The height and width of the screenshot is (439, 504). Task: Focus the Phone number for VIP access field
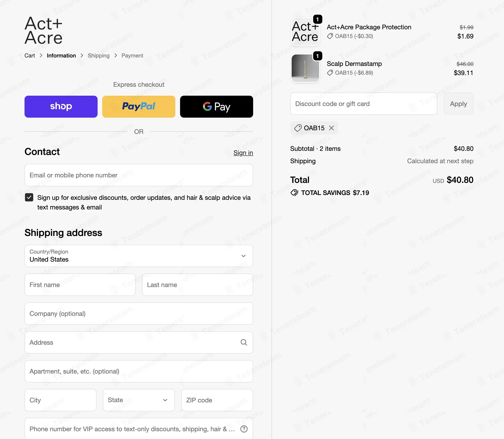[139, 429]
